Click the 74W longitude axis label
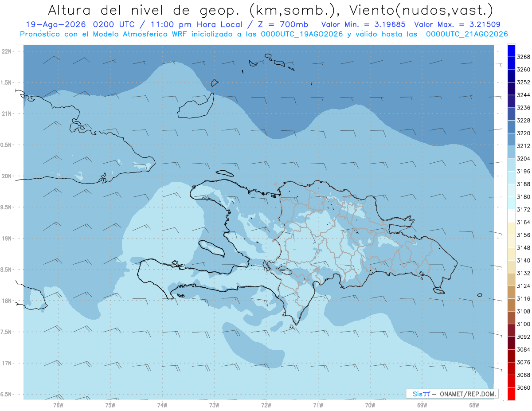This screenshot has height=411, width=532. point(162,405)
